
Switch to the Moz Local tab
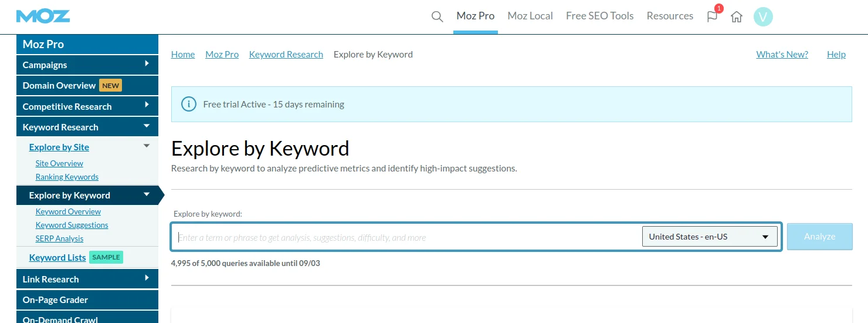tap(530, 16)
